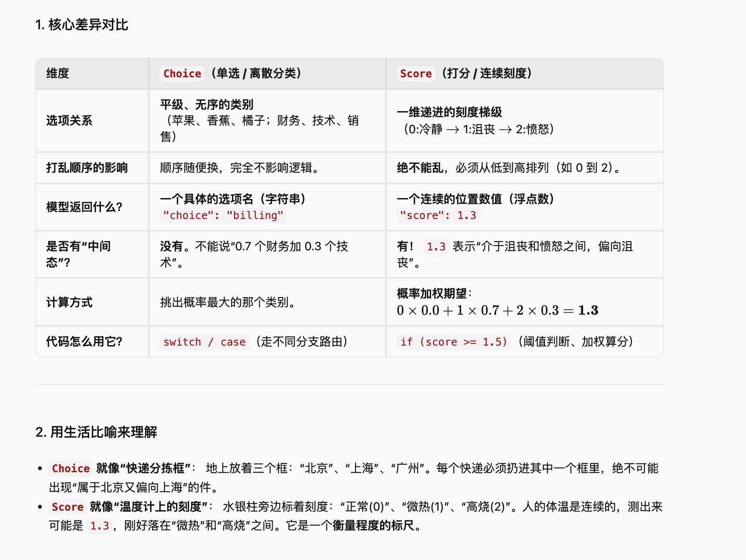
Task: Click the "Score" code tag in table header
Action: pyautogui.click(x=416, y=74)
